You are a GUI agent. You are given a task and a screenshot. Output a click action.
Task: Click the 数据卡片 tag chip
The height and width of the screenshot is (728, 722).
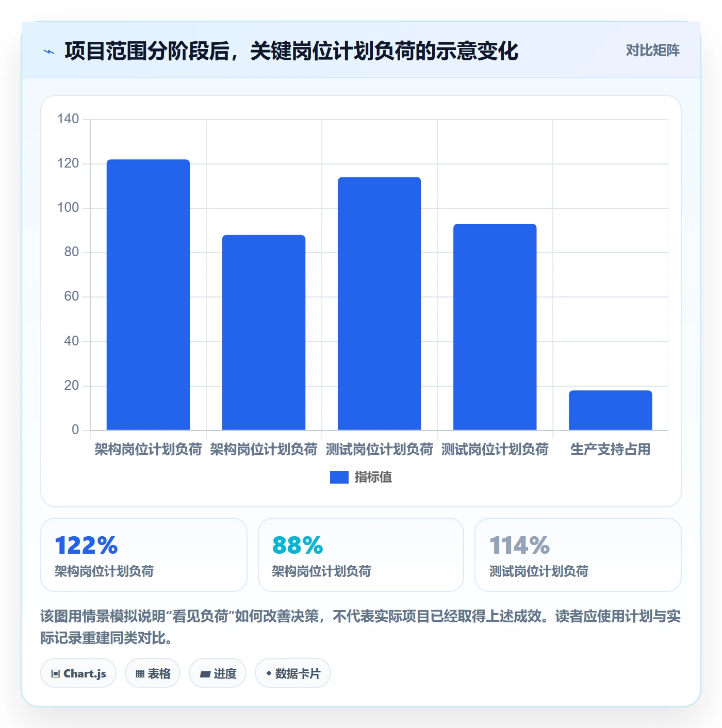click(293, 673)
